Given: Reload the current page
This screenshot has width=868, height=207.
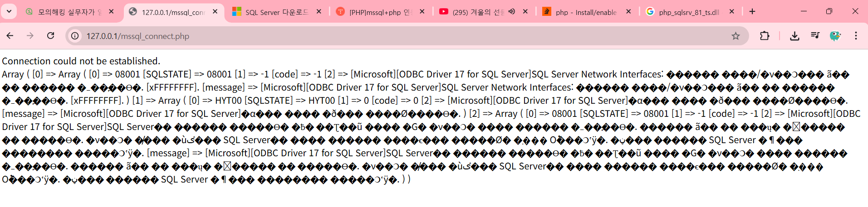Looking at the screenshot, I should pos(50,36).
